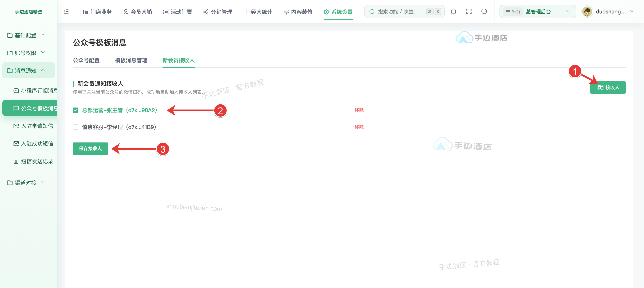Click the 小程序订阅消息 chat icon
The width and height of the screenshot is (644, 288).
pyautogui.click(x=16, y=91)
